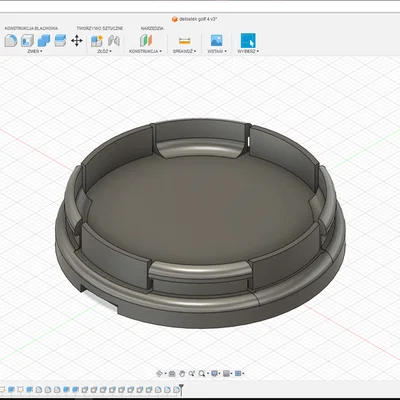Open the SPRAWDŹ dropdown
The height and width of the screenshot is (400, 400).
[x=184, y=51]
